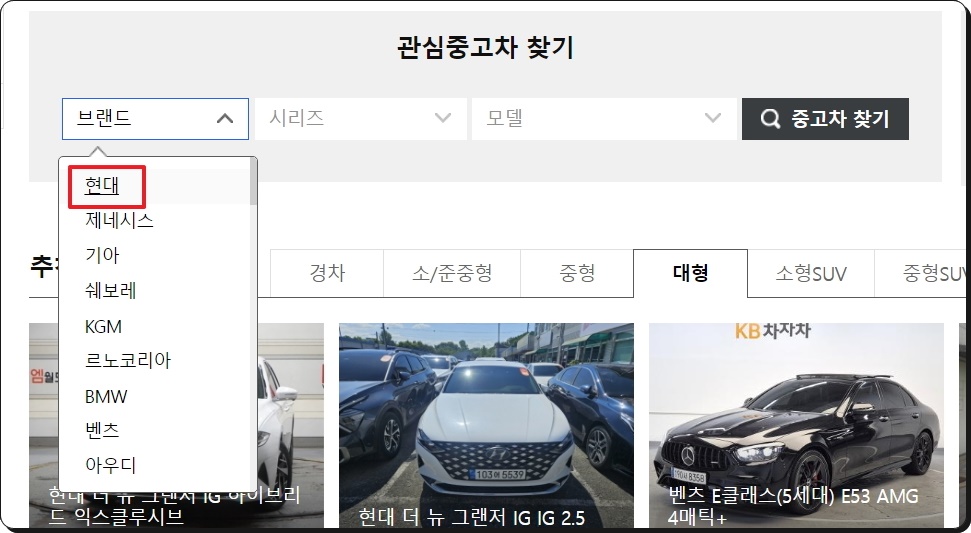Pick 르노코리아 from the brand list
This screenshot has height=533, width=971.
coord(128,360)
